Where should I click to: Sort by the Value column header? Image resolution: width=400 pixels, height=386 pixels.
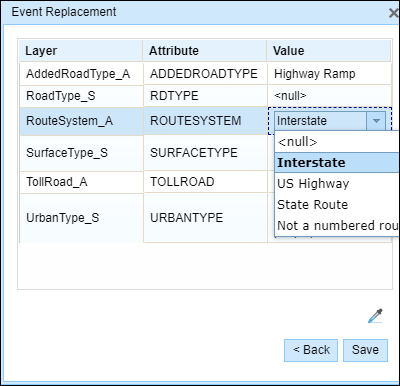point(329,51)
